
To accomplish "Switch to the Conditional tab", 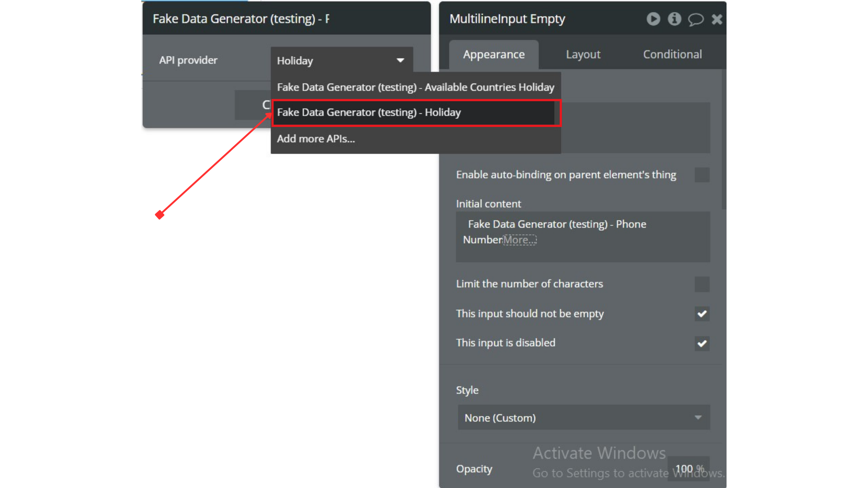I will tap(672, 55).
